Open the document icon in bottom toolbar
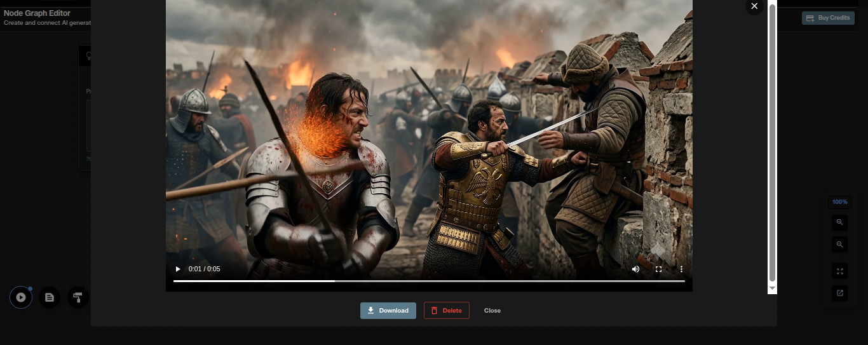The image size is (868, 345). pyautogui.click(x=50, y=297)
